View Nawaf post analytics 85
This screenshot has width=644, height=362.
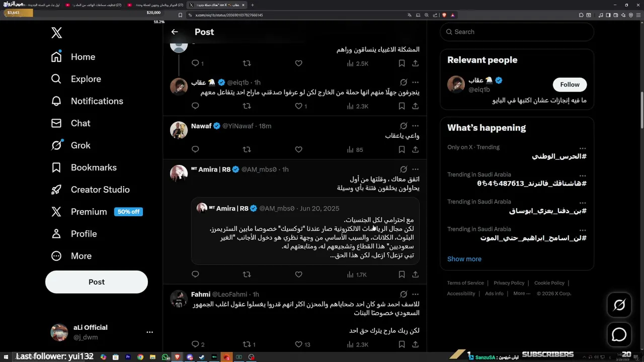[x=355, y=149]
